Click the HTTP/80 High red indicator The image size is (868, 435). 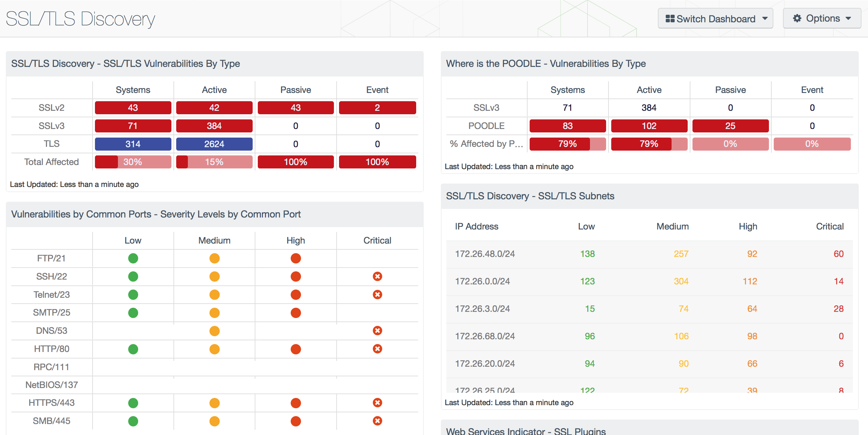296,349
